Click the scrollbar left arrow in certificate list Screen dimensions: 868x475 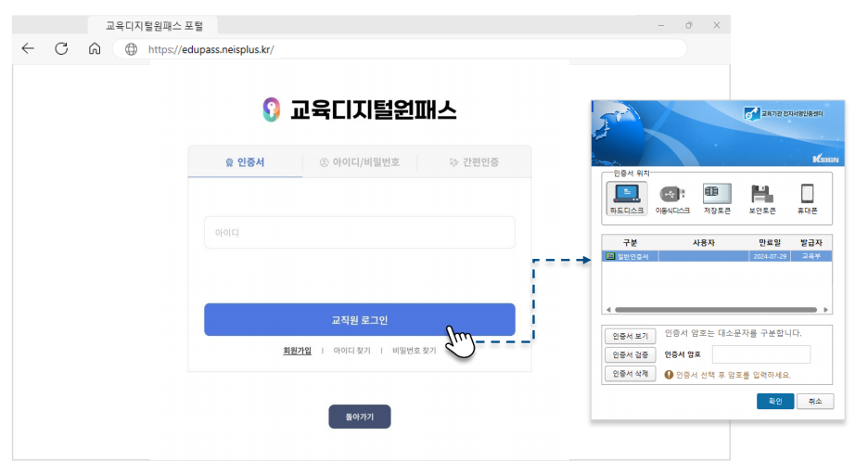[x=607, y=310]
